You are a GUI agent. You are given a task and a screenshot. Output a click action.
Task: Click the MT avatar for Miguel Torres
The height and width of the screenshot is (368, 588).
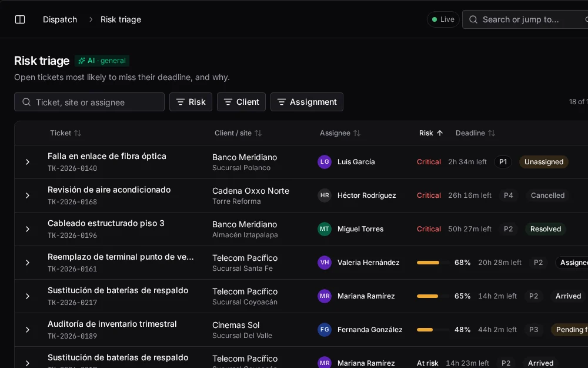tap(325, 229)
